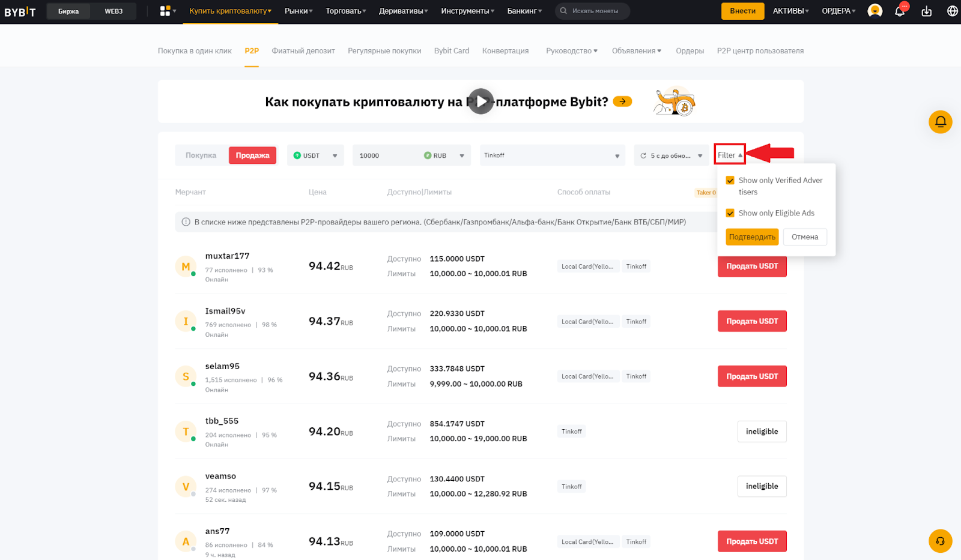Click the USDT coin icon
961x560 pixels.
pyautogui.click(x=297, y=155)
